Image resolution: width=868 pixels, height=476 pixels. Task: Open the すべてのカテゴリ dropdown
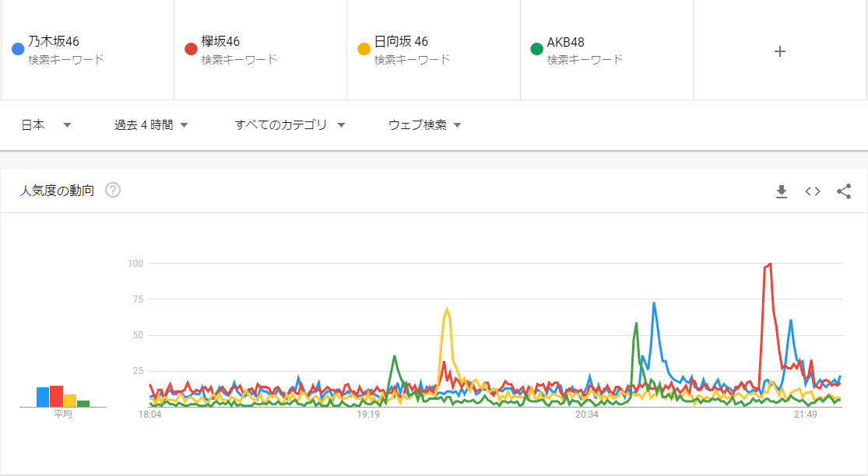290,125
